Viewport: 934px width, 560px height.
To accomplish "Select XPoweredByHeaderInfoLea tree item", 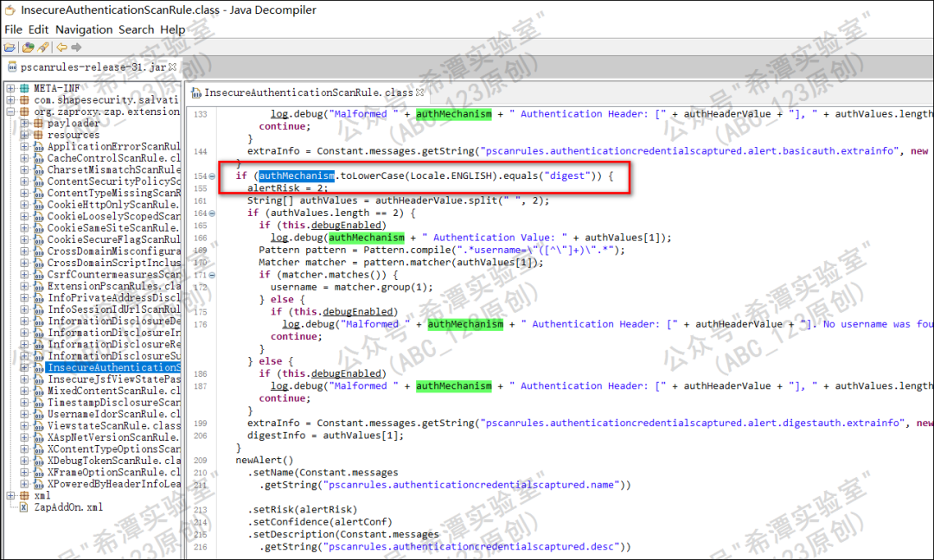I will click(113, 484).
